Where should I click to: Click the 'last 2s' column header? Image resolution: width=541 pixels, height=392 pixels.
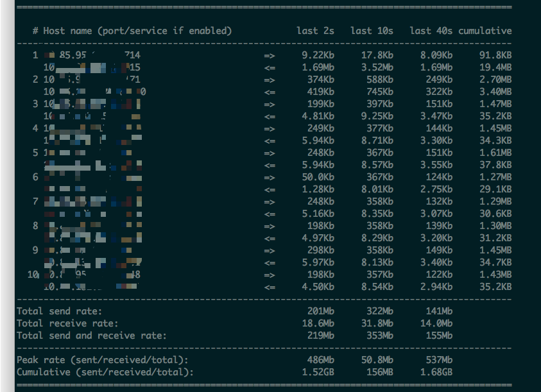click(x=315, y=31)
